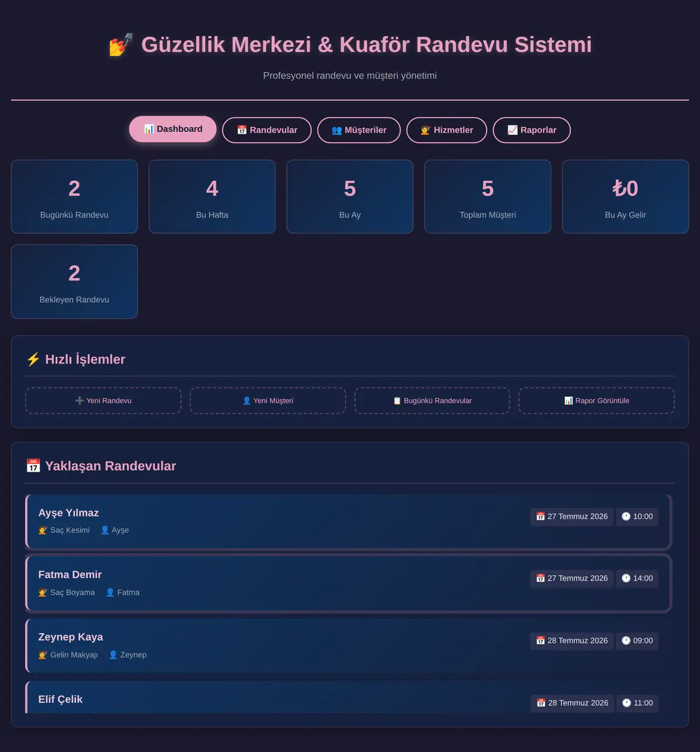Image resolution: width=700 pixels, height=752 pixels.
Task: Click the people icon in Müşteriler tab
Action: [337, 130]
